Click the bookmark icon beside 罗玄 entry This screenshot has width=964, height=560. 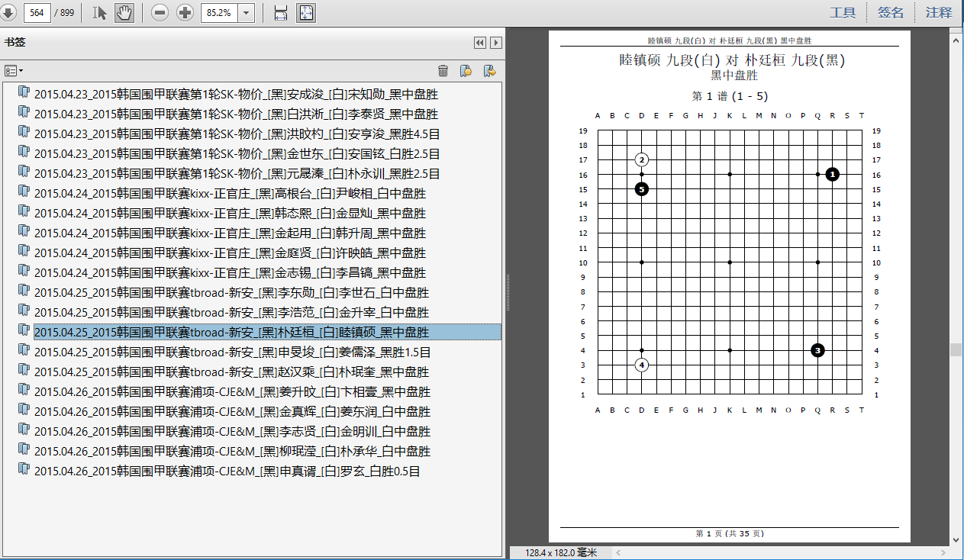click(24, 469)
